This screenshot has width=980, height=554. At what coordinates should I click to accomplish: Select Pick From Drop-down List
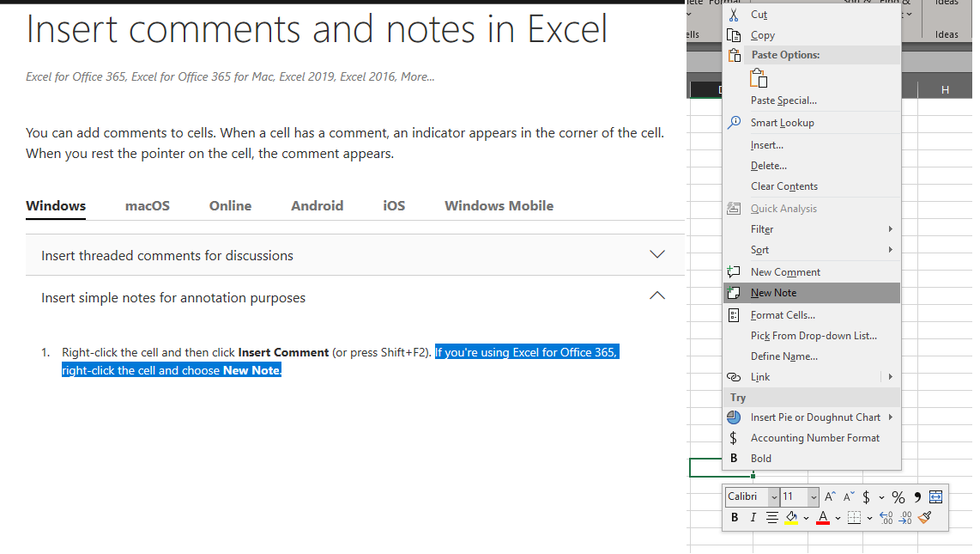click(811, 336)
